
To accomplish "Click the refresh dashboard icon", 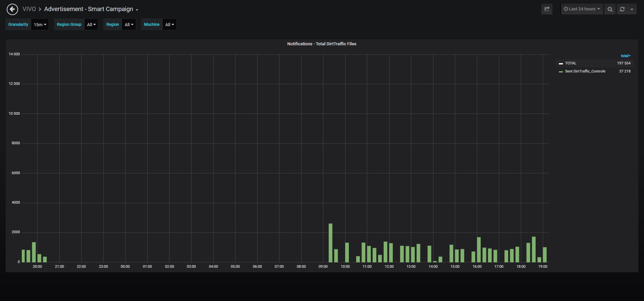I will 622,9.
